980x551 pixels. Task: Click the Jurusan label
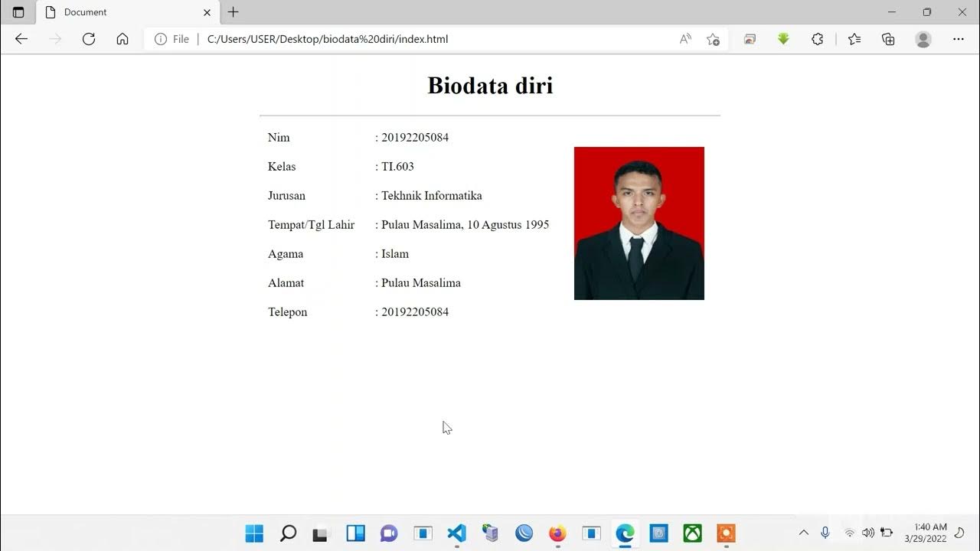coord(286,196)
